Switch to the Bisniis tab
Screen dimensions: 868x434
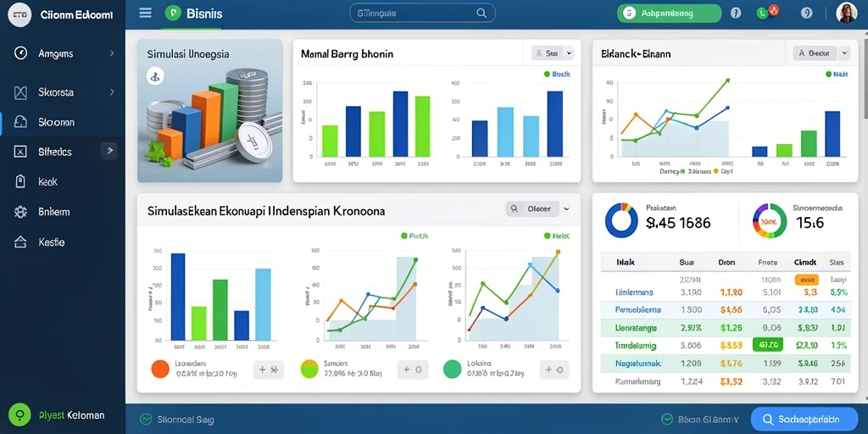click(x=193, y=14)
